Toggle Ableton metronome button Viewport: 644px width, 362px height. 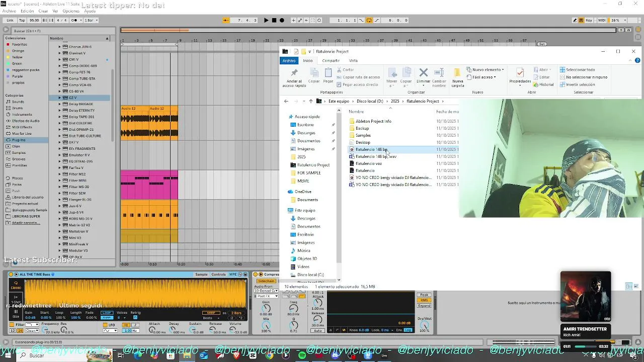[x=75, y=20]
